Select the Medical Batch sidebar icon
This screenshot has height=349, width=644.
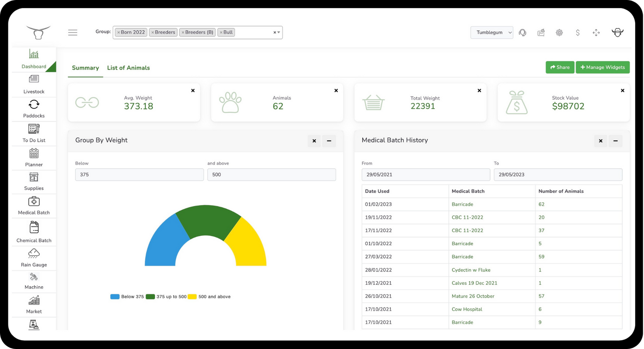[x=34, y=205]
